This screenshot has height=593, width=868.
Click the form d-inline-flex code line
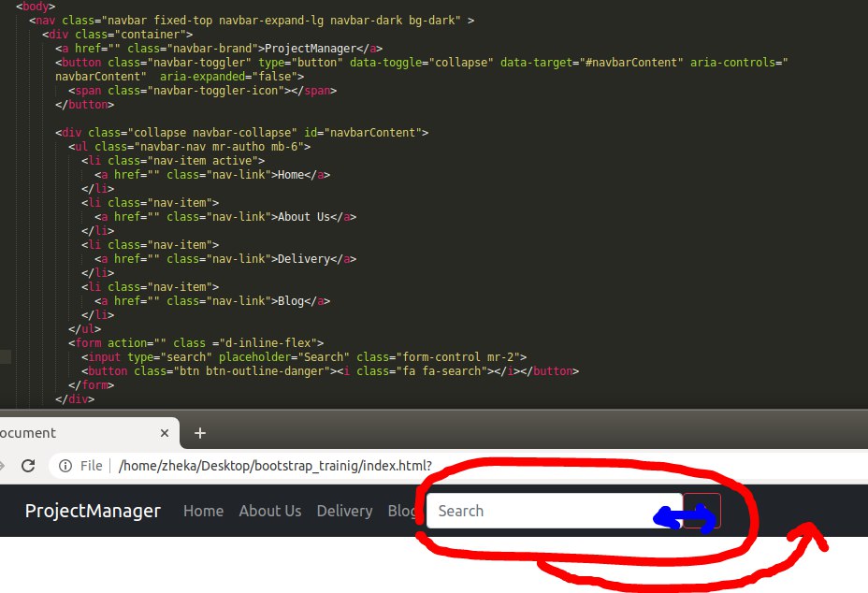(196, 342)
